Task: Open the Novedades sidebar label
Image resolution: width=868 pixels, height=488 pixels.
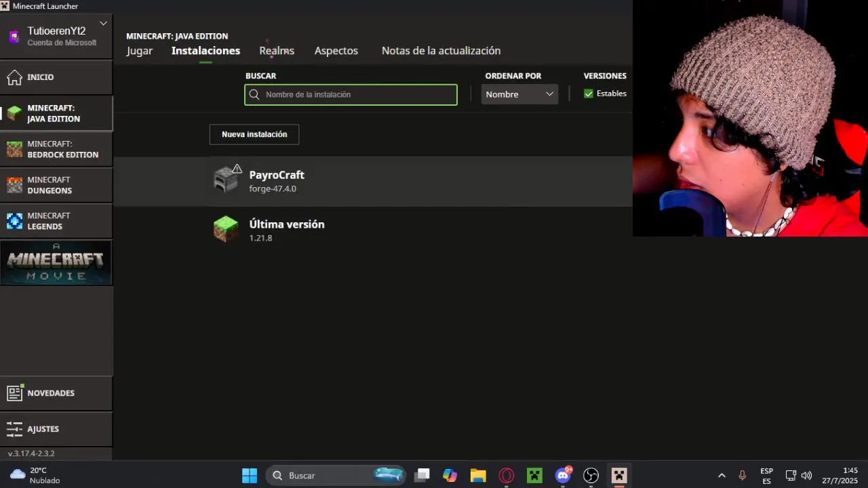Action: tap(51, 393)
